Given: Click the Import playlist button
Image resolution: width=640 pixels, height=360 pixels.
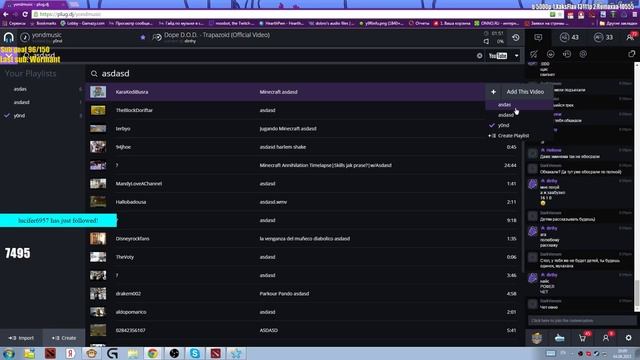Looking at the screenshot, I should [x=21, y=338].
